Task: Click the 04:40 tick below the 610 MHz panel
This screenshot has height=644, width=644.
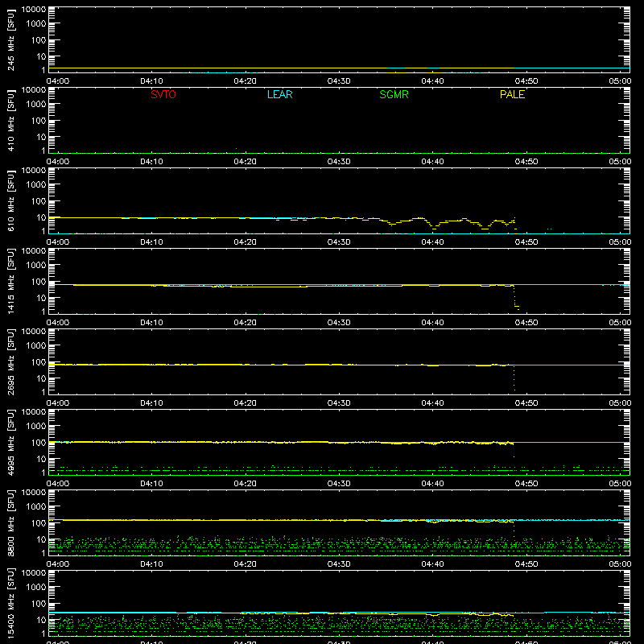Action: (x=432, y=242)
